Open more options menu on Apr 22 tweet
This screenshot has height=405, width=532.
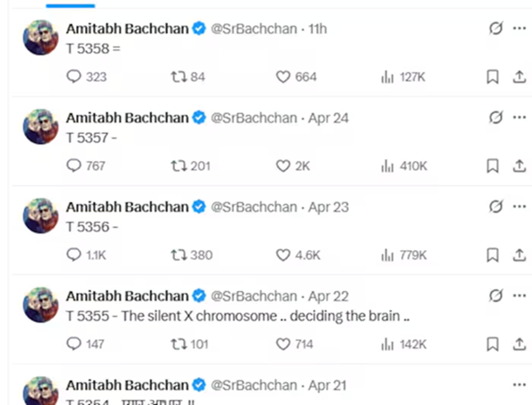(x=519, y=296)
